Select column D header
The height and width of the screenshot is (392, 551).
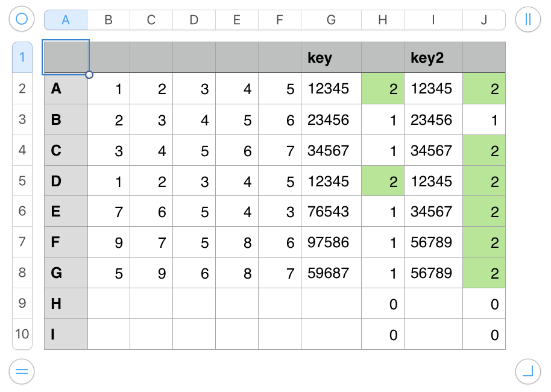coord(194,20)
